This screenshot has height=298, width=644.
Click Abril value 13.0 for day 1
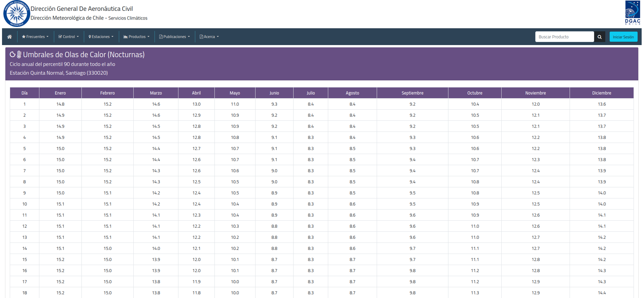(x=197, y=104)
